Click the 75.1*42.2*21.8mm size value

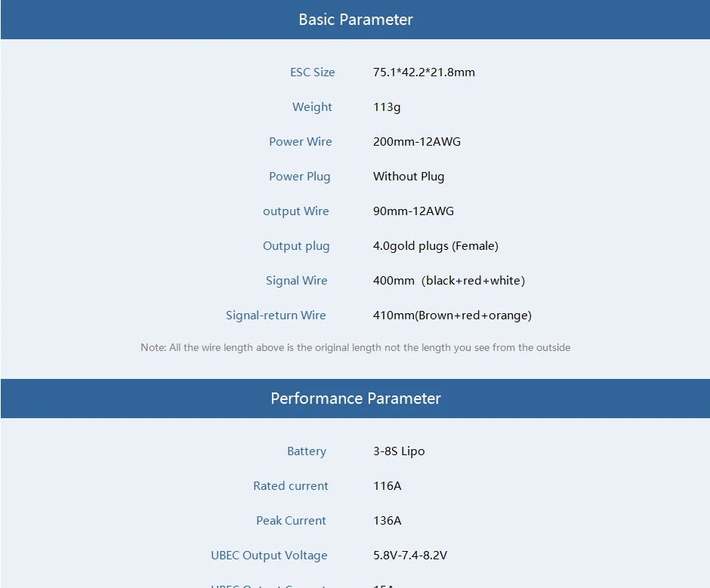pyautogui.click(x=424, y=72)
